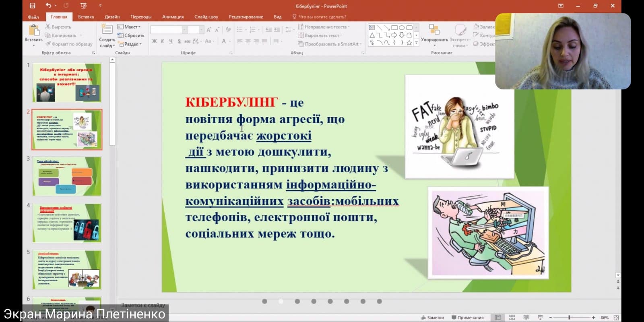
Task: Toggle bold Ж formatting
Action: click(154, 41)
